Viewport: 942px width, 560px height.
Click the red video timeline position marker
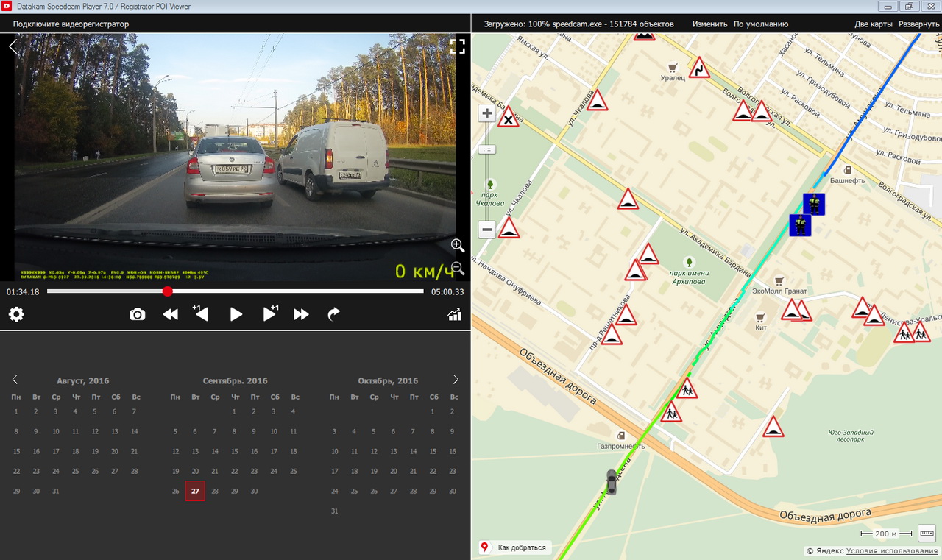point(168,291)
